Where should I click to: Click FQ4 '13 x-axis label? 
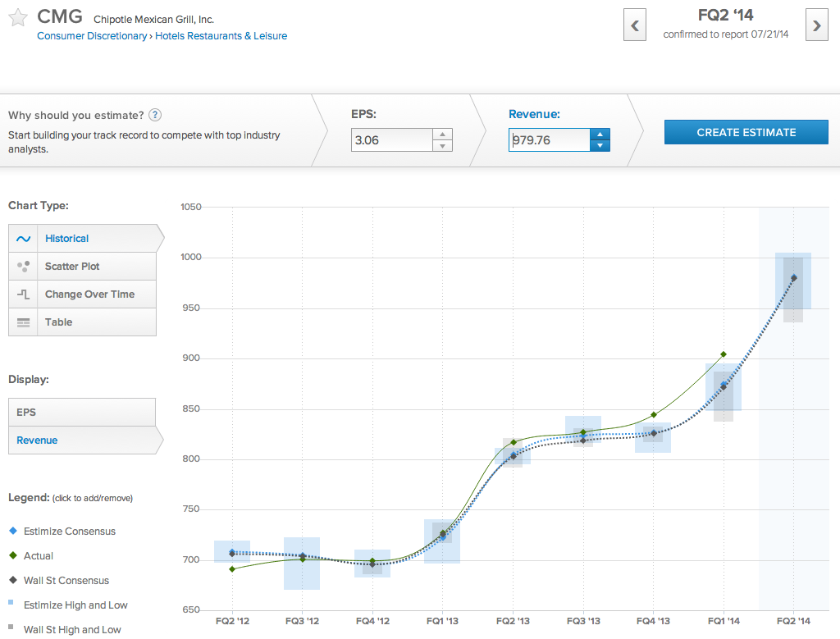(x=653, y=621)
